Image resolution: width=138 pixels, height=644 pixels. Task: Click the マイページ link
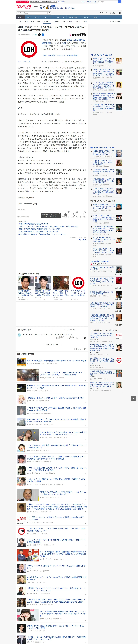pyautogui.click(x=103, y=13)
